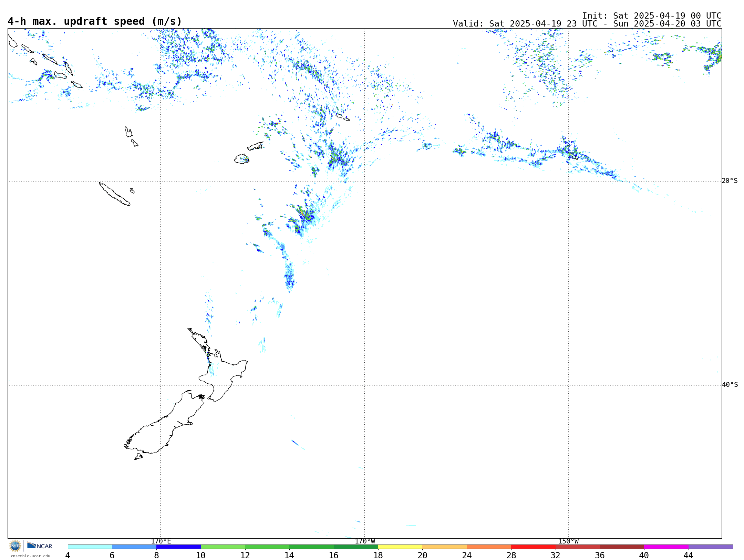
Task: Pick the dark green 16–18 colorbar segment
Action: pos(356,547)
